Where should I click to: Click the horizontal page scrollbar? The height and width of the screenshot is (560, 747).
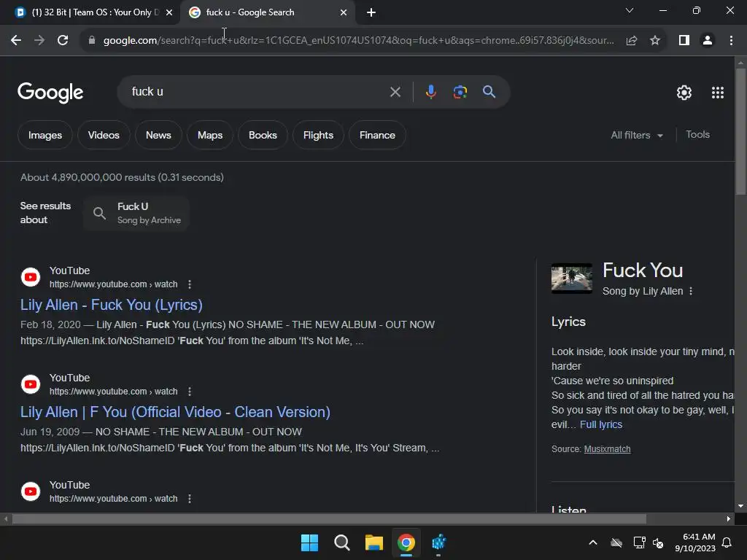[329, 518]
